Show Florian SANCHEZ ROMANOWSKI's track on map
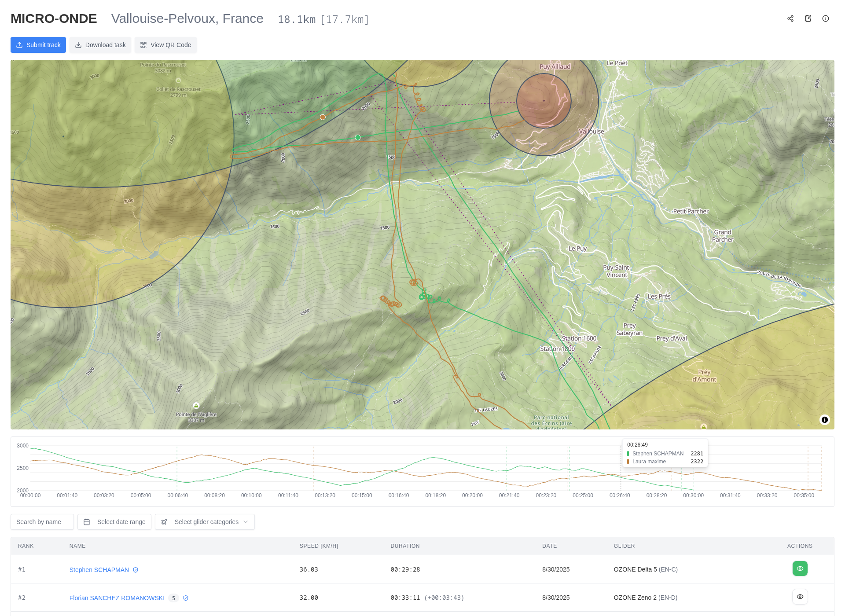 click(800, 597)
